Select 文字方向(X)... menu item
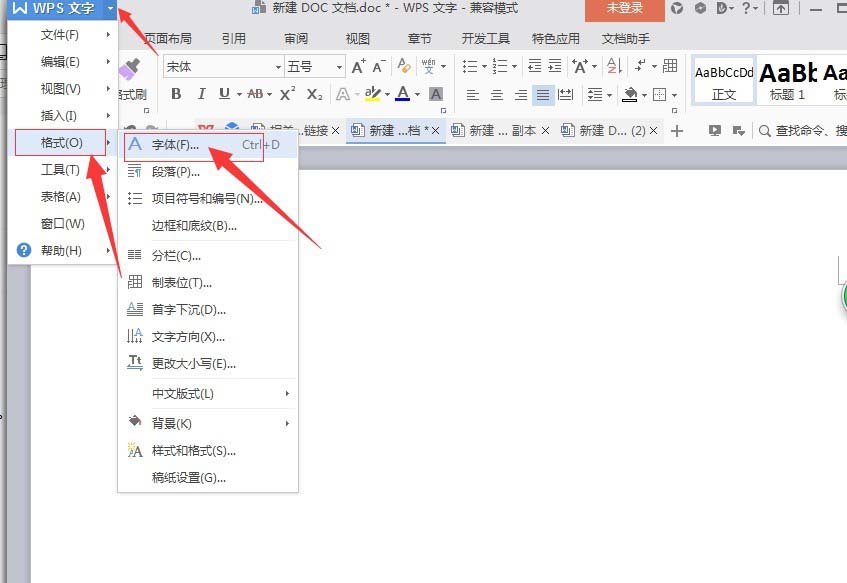This screenshot has width=847, height=583. (x=208, y=337)
